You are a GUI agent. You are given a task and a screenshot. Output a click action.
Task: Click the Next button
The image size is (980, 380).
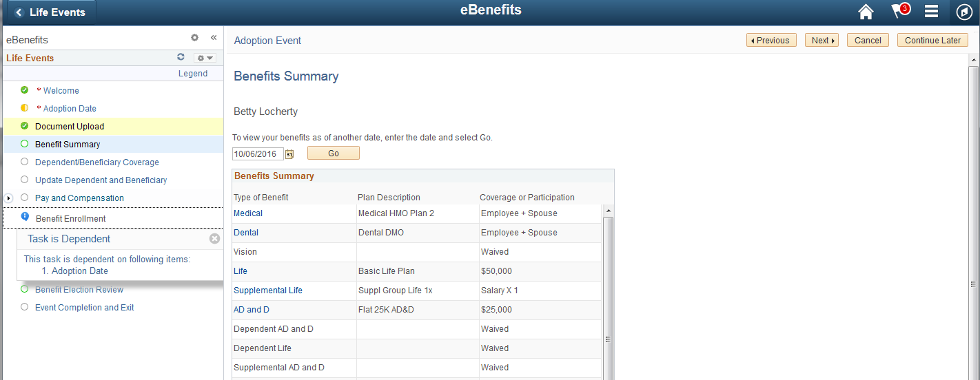pyautogui.click(x=821, y=41)
